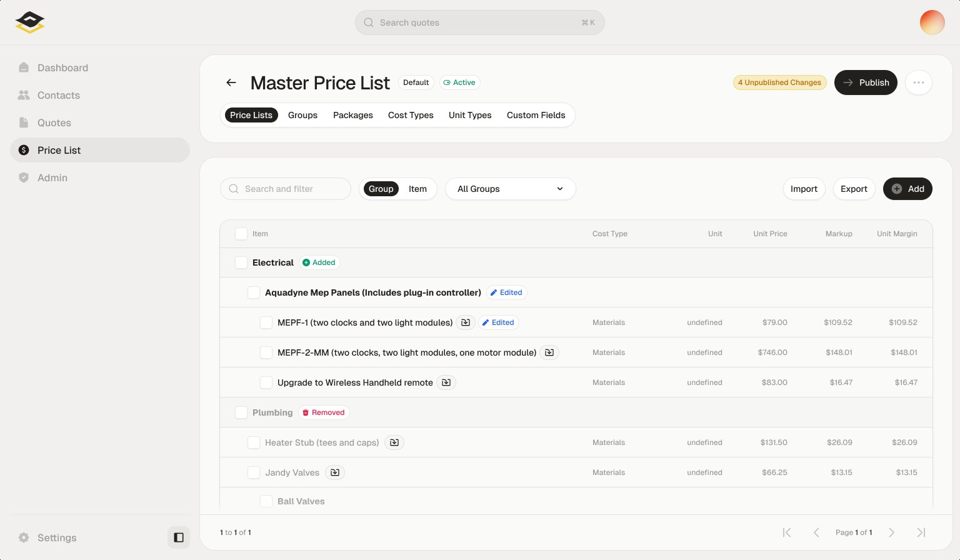Focus the Search and filter field

286,189
